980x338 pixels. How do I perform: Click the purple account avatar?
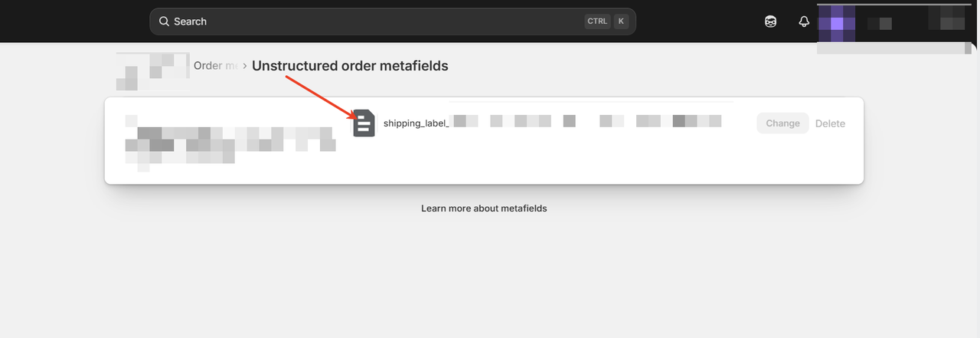[836, 22]
